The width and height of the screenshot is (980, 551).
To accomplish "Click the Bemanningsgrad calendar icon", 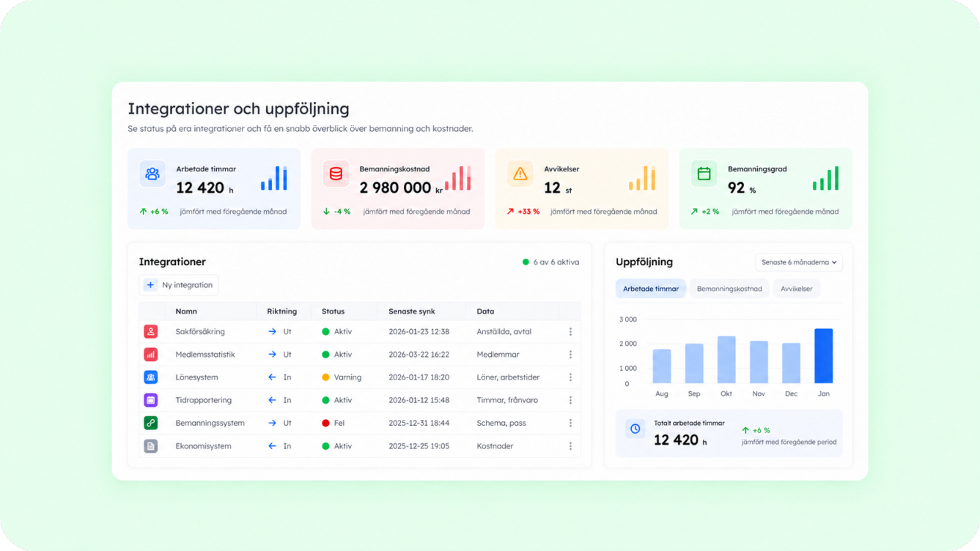I will tap(704, 174).
